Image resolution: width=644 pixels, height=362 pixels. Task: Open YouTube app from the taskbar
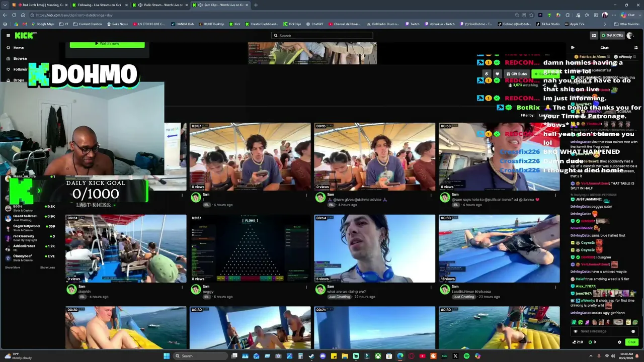click(x=422, y=356)
